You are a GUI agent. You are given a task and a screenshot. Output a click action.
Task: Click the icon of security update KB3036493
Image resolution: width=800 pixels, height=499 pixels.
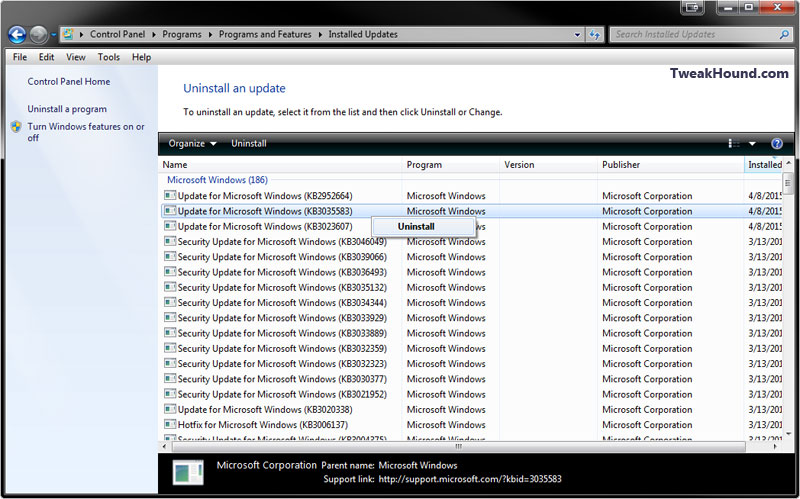[x=170, y=272]
